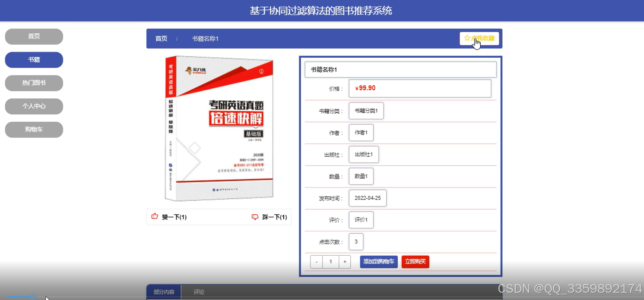Screen dimensions: 644x300
Task: Click the 点我收藏 button
Action: click(479, 38)
